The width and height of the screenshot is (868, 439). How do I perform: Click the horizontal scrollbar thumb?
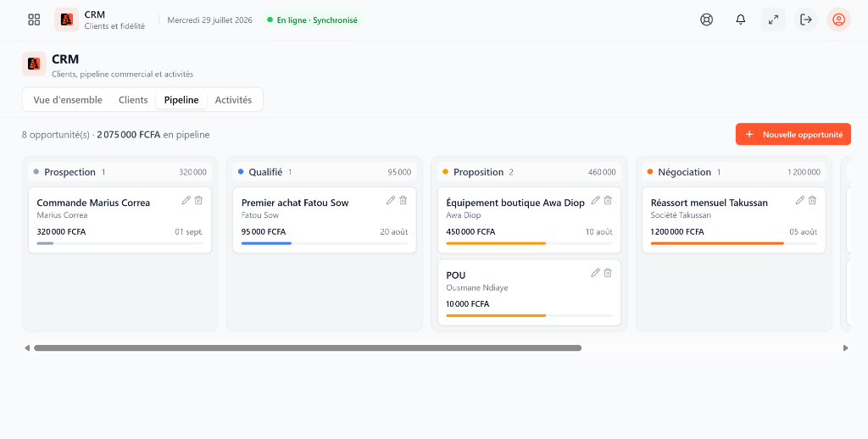[x=308, y=348]
